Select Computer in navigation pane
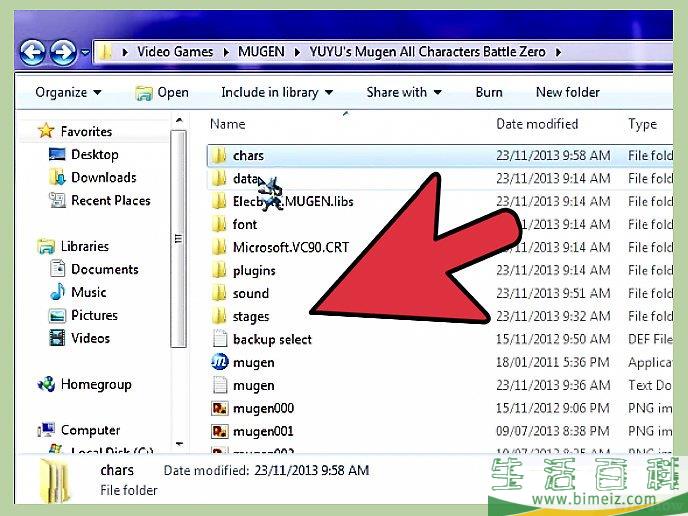Viewport: 688px width, 516px height. tap(90, 430)
